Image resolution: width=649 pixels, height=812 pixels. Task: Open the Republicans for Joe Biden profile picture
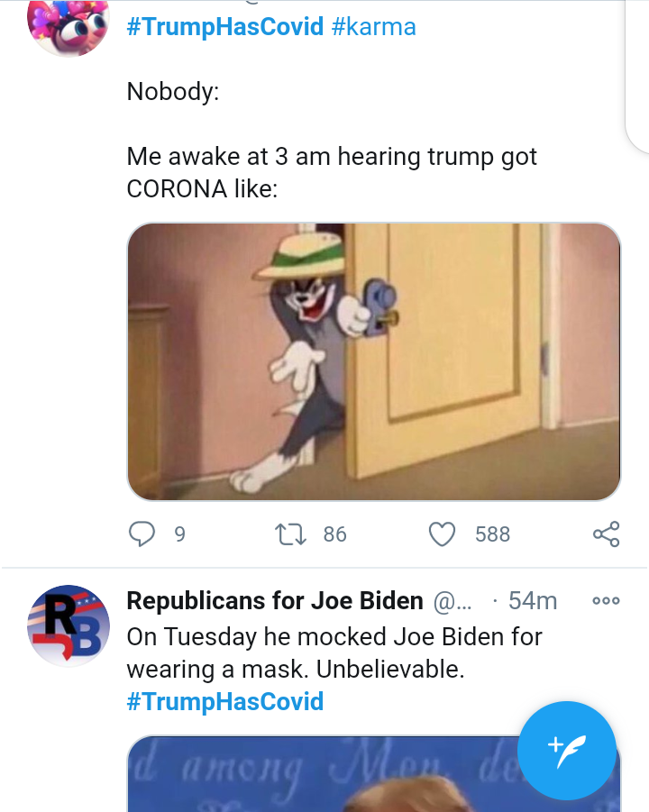pyautogui.click(x=69, y=626)
